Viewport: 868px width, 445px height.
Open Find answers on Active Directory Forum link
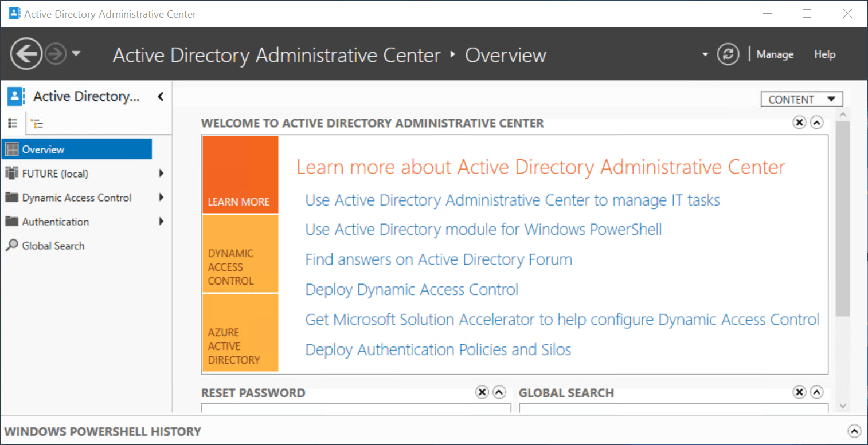(439, 260)
